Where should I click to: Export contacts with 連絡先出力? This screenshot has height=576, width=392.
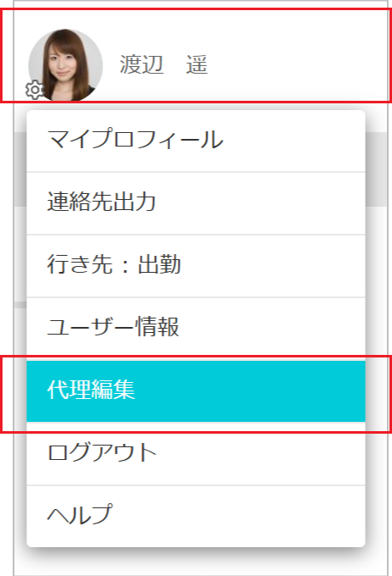coord(196,203)
